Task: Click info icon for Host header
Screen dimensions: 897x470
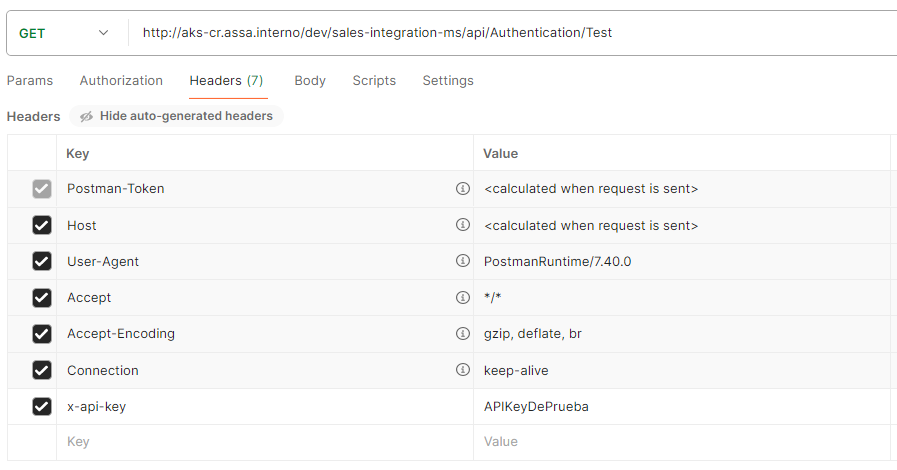Action: click(x=463, y=225)
